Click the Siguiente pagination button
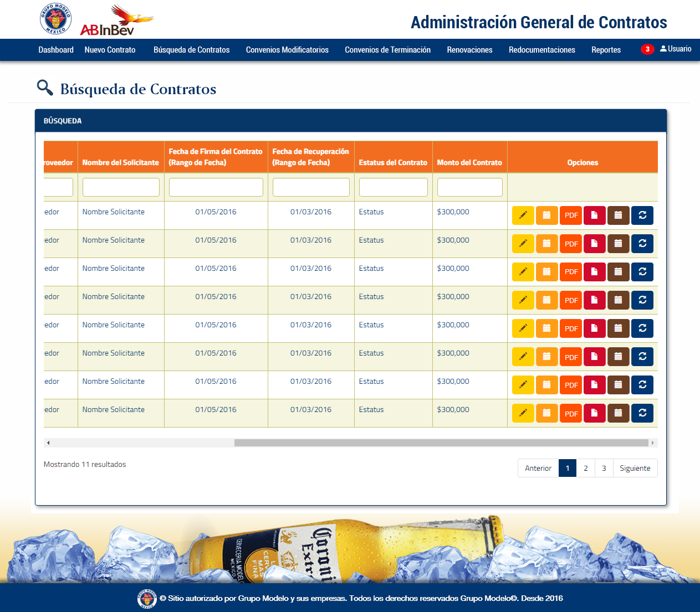 click(x=635, y=468)
